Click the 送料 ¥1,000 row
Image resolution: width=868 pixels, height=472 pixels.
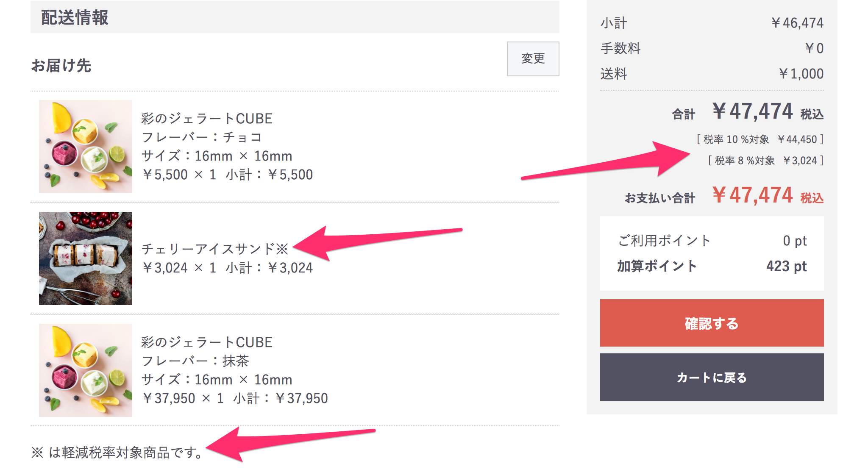pyautogui.click(x=712, y=74)
